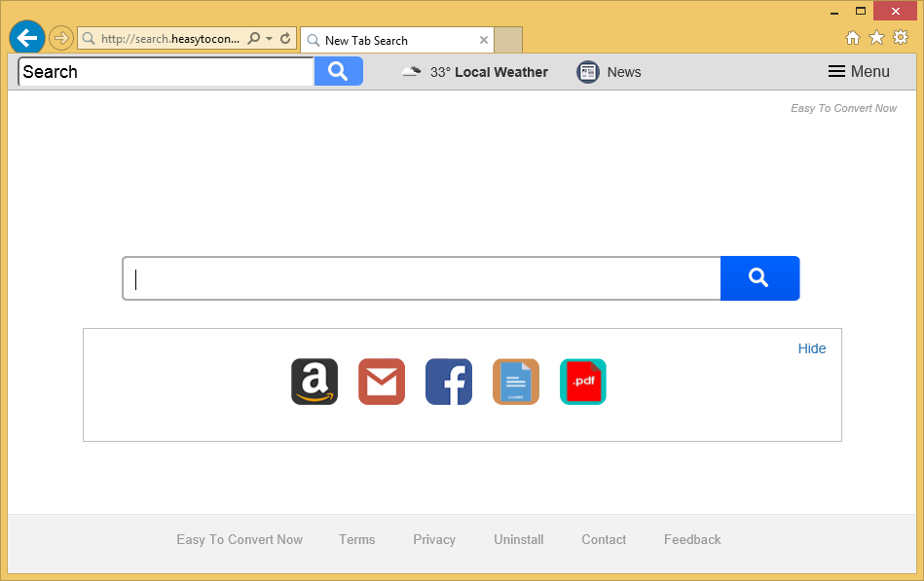Expand the address bar search dropdown arrow
The image size is (924, 581).
tap(270, 39)
